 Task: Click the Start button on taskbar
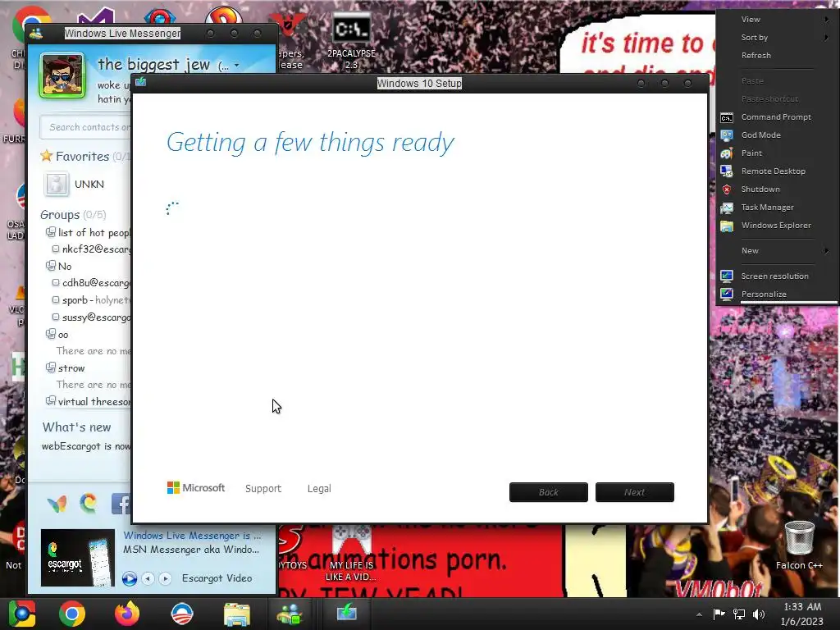(x=22, y=614)
